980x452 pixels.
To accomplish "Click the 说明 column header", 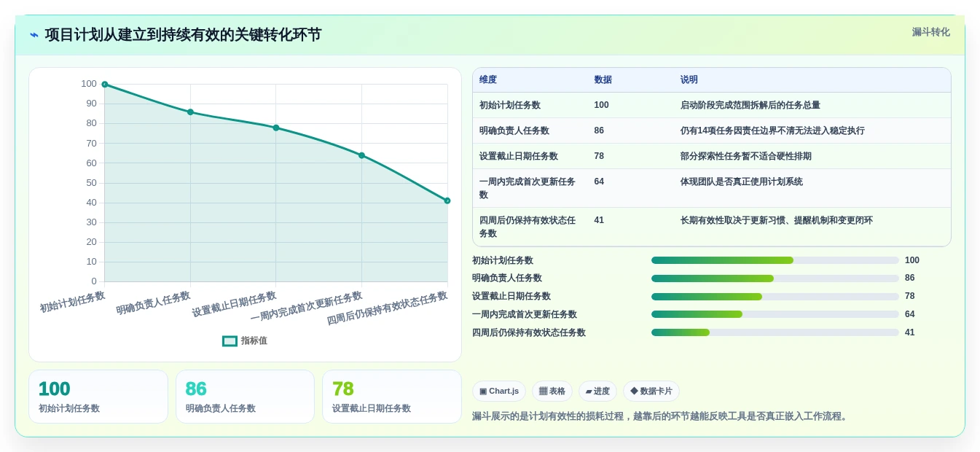I will (x=689, y=80).
